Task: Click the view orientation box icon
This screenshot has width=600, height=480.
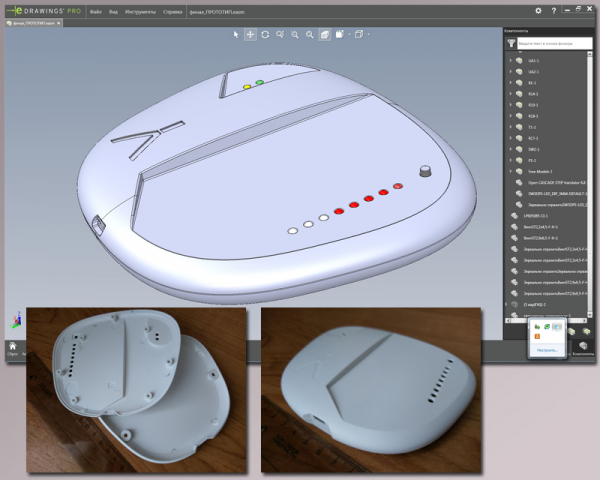Action: pos(359,34)
